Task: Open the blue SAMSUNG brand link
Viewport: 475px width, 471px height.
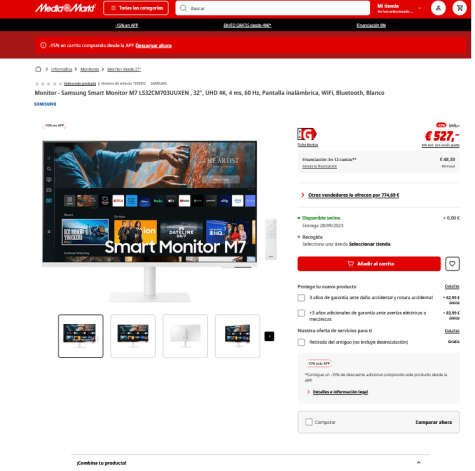Action: [x=45, y=104]
